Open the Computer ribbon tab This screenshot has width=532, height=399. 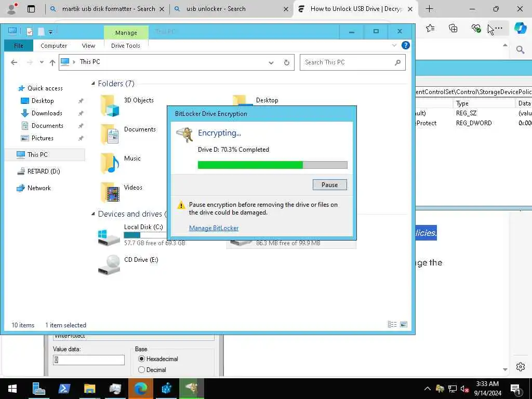point(54,46)
